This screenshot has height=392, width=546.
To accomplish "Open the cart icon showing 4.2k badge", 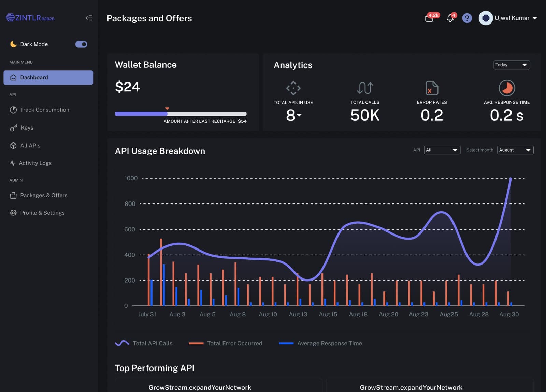I will (x=429, y=19).
